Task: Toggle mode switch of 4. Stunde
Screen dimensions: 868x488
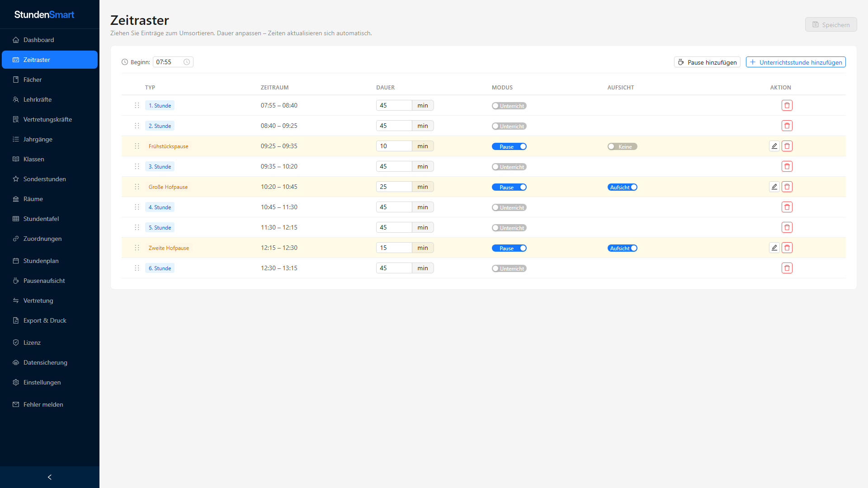Action: (x=509, y=207)
